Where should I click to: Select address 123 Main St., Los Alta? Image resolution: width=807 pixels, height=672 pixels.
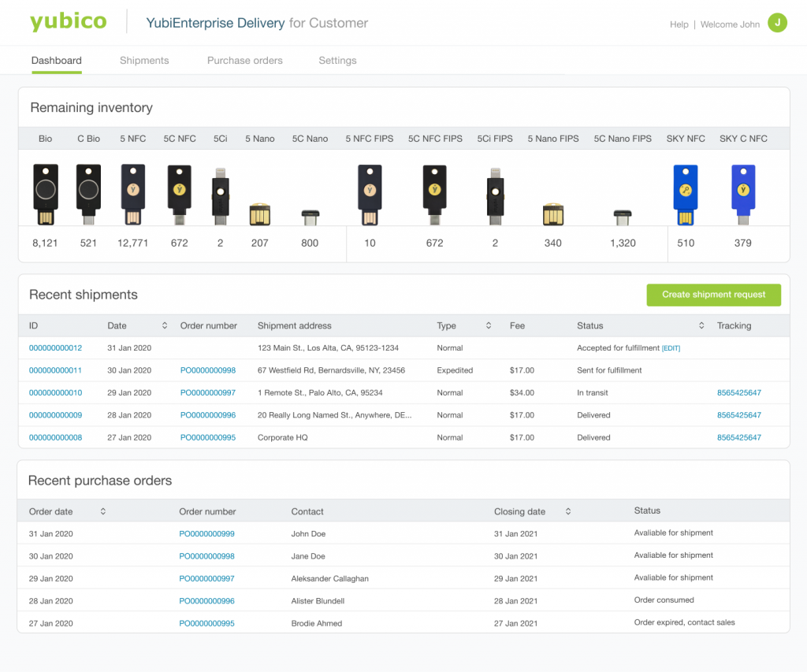click(328, 348)
